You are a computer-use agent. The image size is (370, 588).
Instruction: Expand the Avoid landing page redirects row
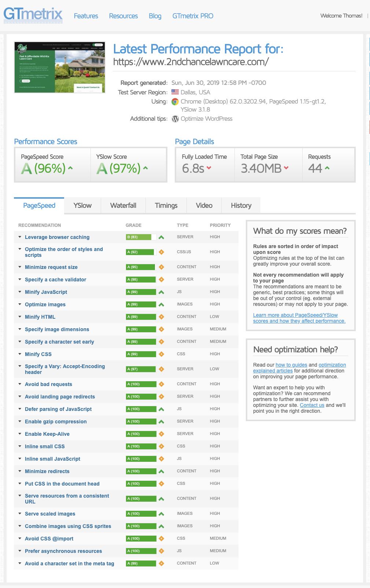(20, 397)
